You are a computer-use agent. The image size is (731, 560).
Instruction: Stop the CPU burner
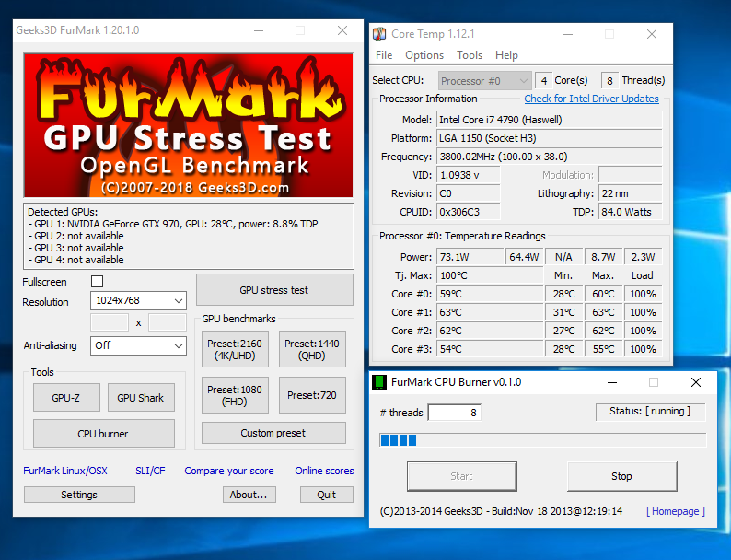point(621,476)
